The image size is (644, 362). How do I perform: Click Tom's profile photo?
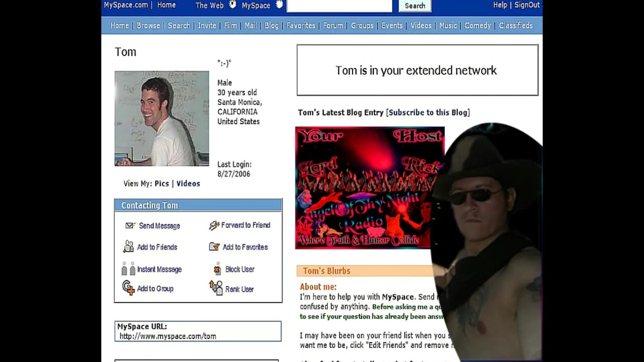click(x=162, y=119)
